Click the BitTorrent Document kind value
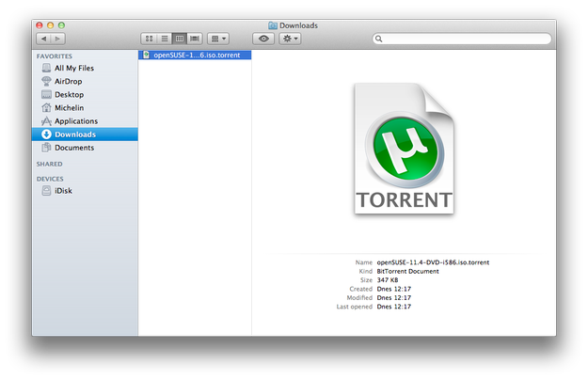 407,271
